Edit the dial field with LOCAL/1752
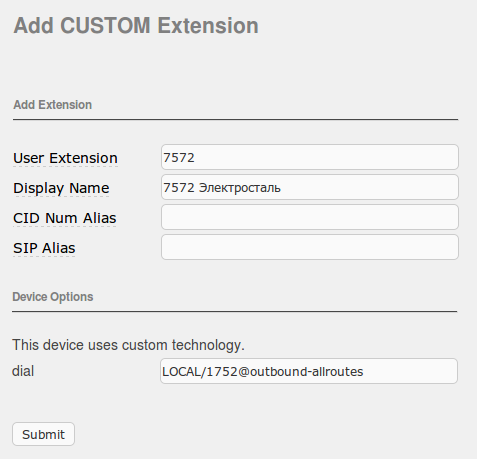477x459 pixels. click(309, 371)
